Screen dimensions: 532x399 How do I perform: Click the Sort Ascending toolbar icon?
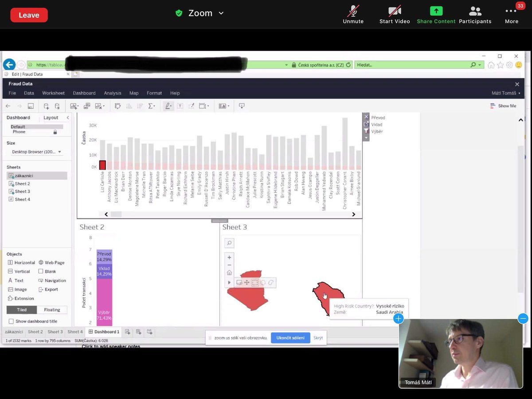click(x=129, y=106)
